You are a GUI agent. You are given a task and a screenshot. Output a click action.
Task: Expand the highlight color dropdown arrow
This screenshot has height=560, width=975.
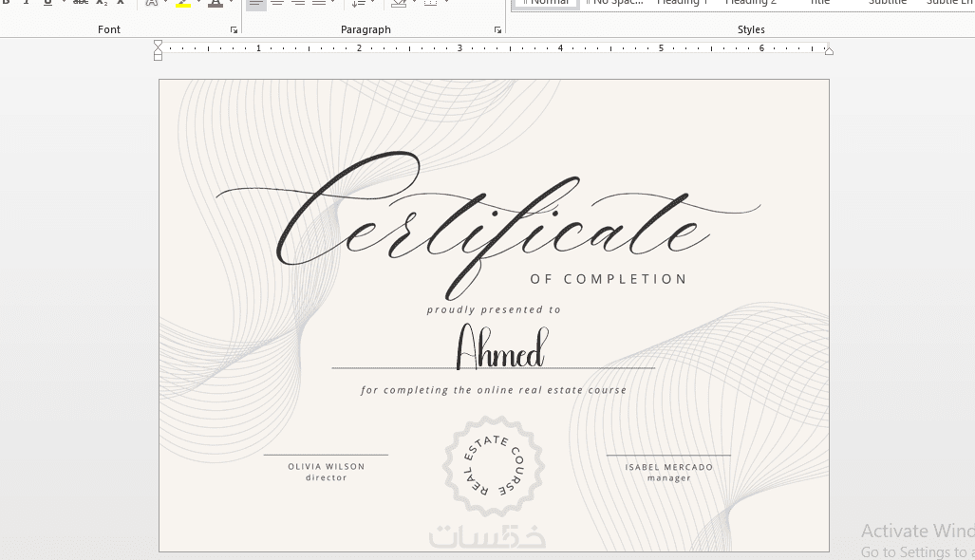(x=198, y=3)
